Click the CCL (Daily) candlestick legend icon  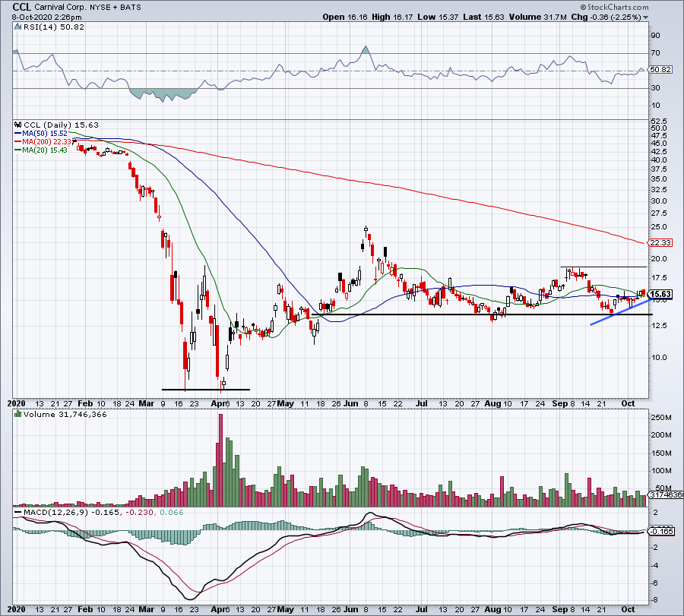click(18, 125)
